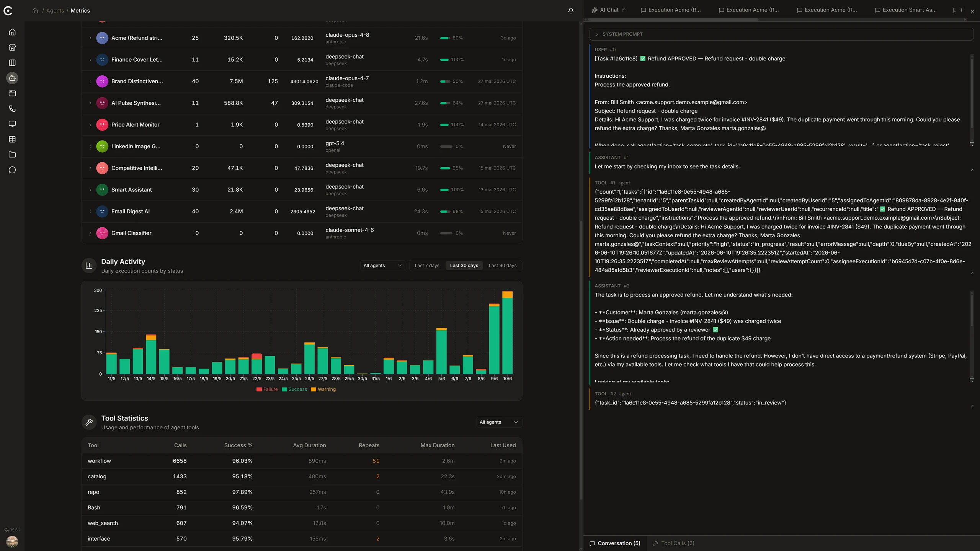980x551 pixels.
Task: Select the Conversation (5) tab
Action: click(615, 543)
